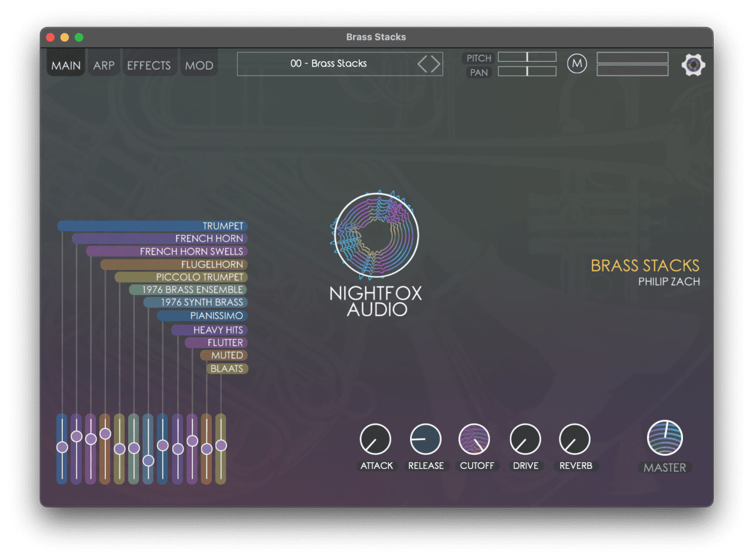Image resolution: width=753 pixels, height=560 pixels.
Task: Click the Attack knob
Action: click(x=375, y=439)
